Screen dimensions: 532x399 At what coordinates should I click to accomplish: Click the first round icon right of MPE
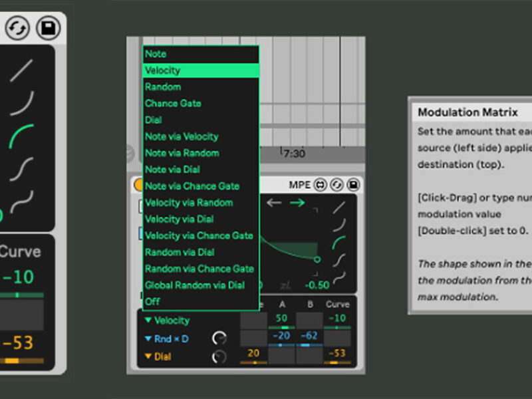coord(321,184)
